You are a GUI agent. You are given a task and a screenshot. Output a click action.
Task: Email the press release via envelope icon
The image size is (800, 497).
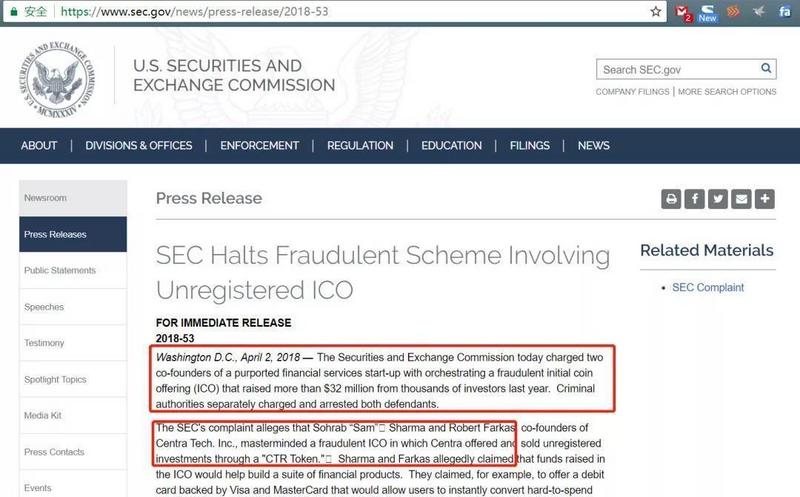tap(741, 199)
